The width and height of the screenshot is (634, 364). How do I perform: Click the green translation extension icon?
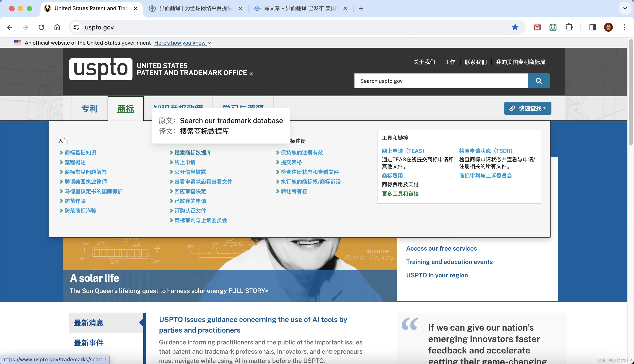pyautogui.click(x=553, y=27)
